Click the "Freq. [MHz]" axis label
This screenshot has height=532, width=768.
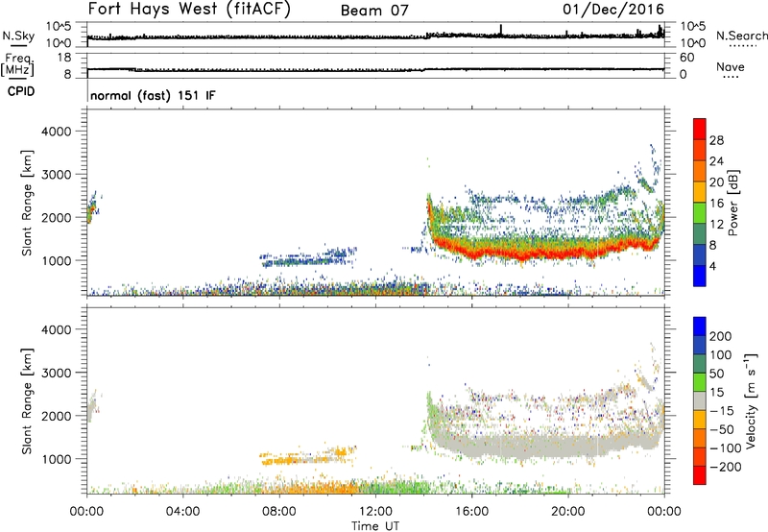coord(18,64)
